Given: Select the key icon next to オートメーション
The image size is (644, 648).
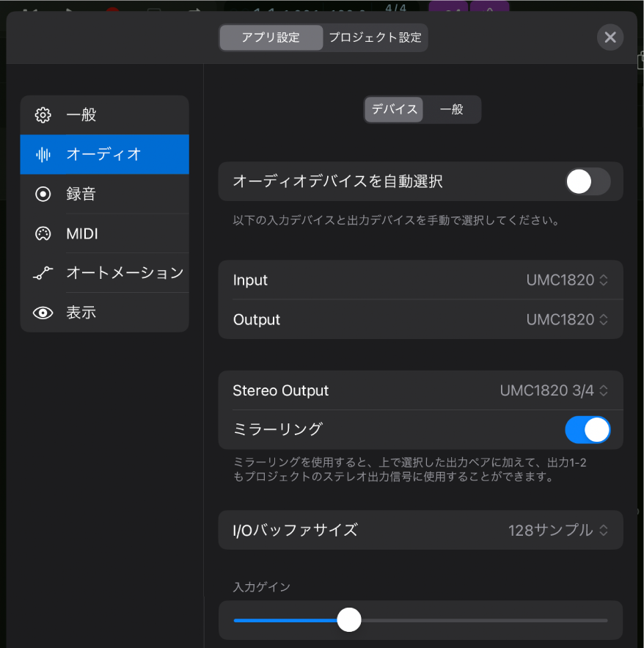Looking at the screenshot, I should 43,272.
